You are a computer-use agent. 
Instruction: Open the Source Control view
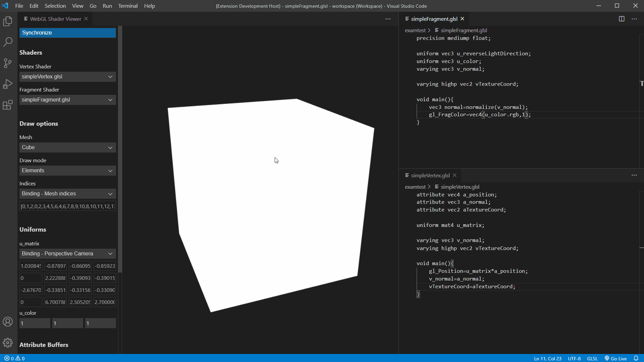click(x=8, y=63)
